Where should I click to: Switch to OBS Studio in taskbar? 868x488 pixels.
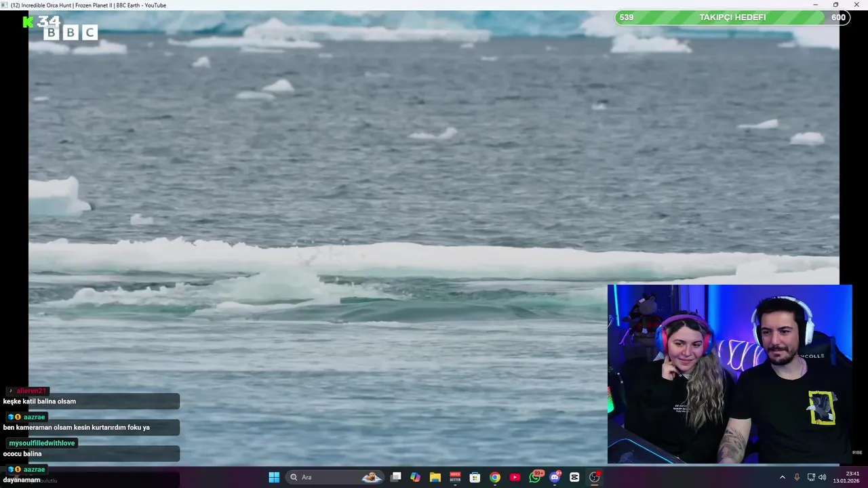(595, 477)
